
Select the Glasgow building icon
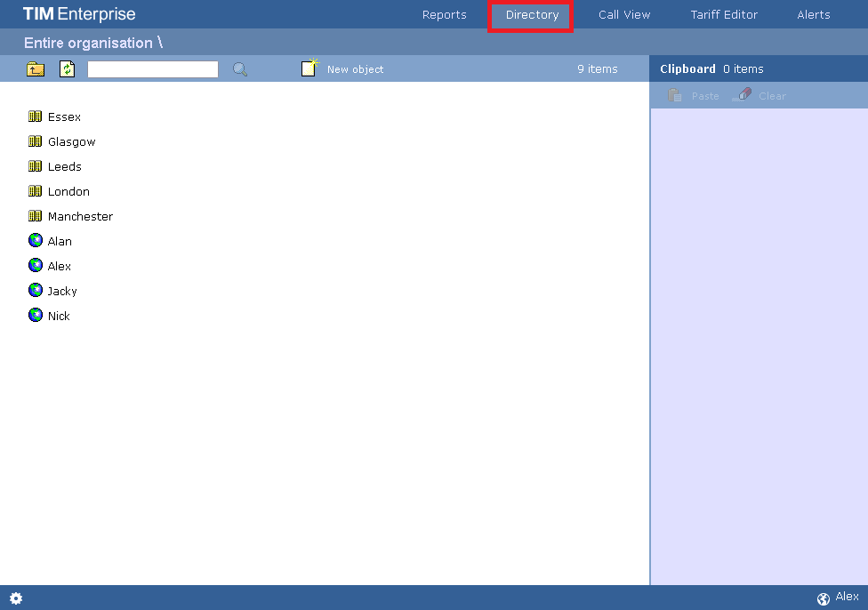pyautogui.click(x=36, y=141)
